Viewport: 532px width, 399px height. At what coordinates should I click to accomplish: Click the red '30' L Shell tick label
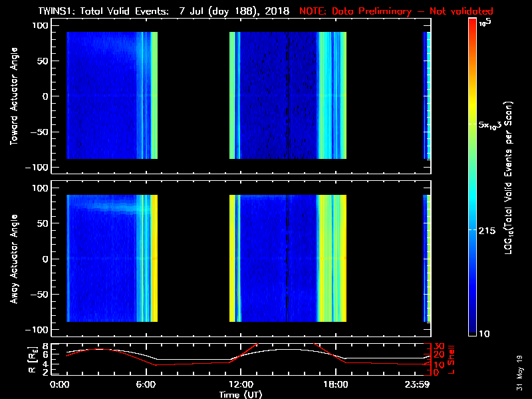439,346
